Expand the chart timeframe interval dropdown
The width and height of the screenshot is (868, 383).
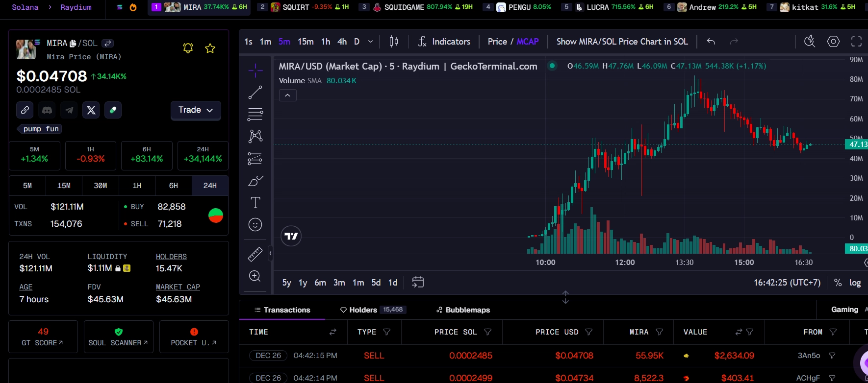coord(371,42)
